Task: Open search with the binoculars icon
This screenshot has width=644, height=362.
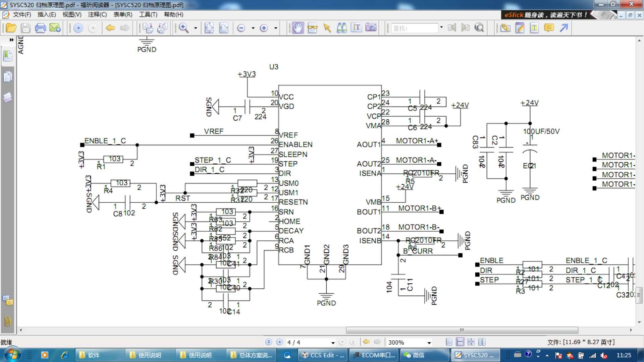Action: click(342, 28)
